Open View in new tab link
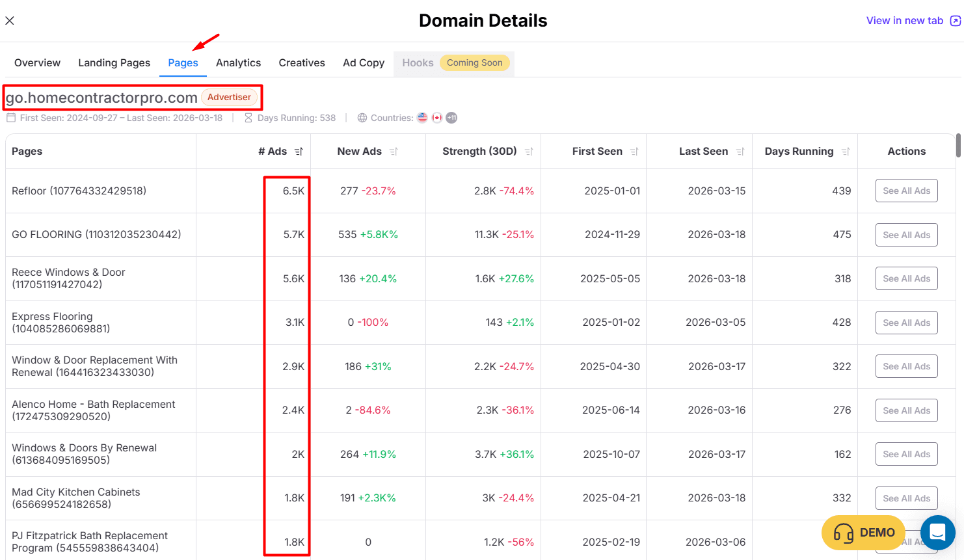Viewport: 964px width, 560px height. (904, 21)
